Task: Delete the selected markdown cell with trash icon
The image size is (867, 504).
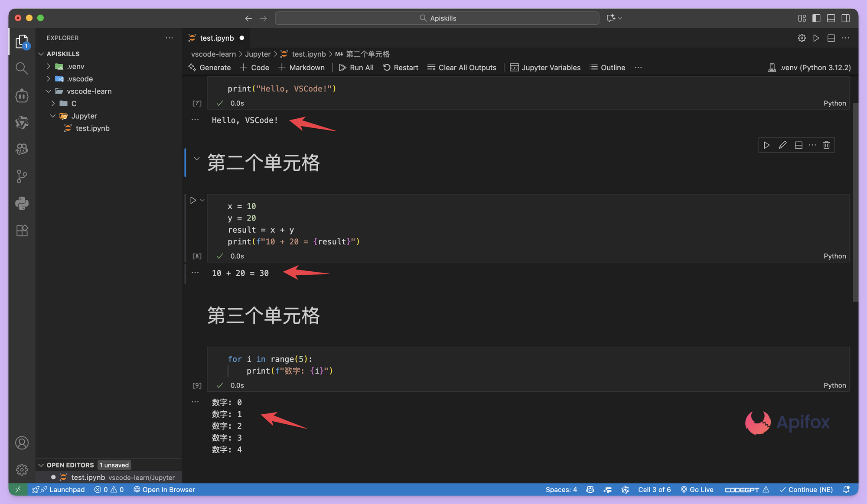Action: pyautogui.click(x=826, y=145)
